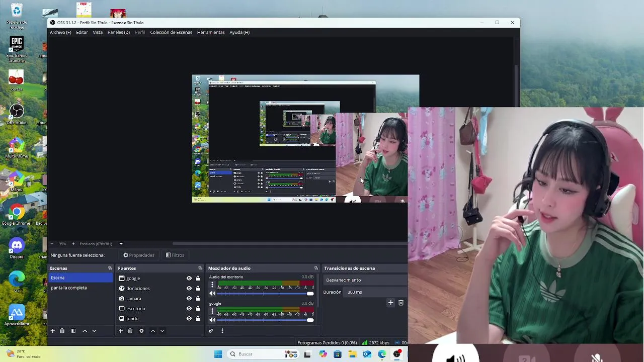The image size is (644, 362).
Task: Zoom in preview with plus icon
Action: point(73,244)
